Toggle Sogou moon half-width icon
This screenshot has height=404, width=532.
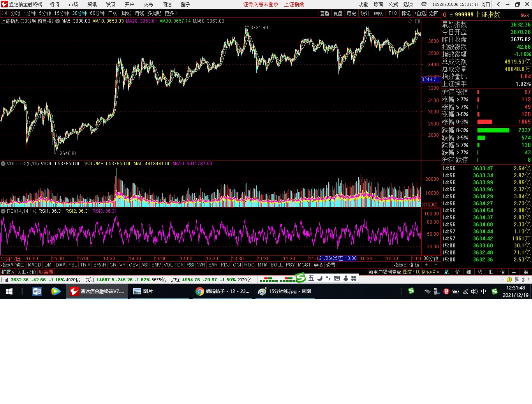pos(320,278)
